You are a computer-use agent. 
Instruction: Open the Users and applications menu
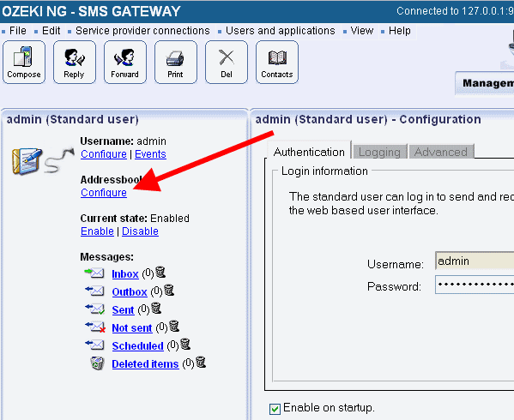click(281, 31)
